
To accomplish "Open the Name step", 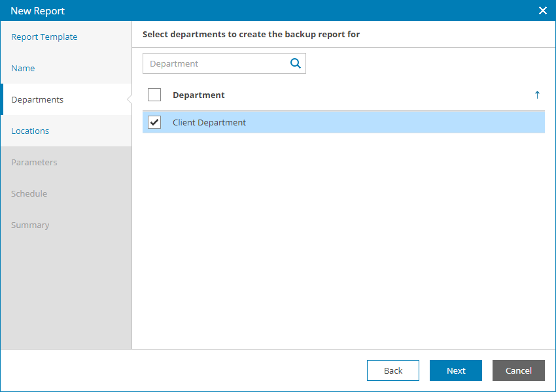I will coord(24,69).
